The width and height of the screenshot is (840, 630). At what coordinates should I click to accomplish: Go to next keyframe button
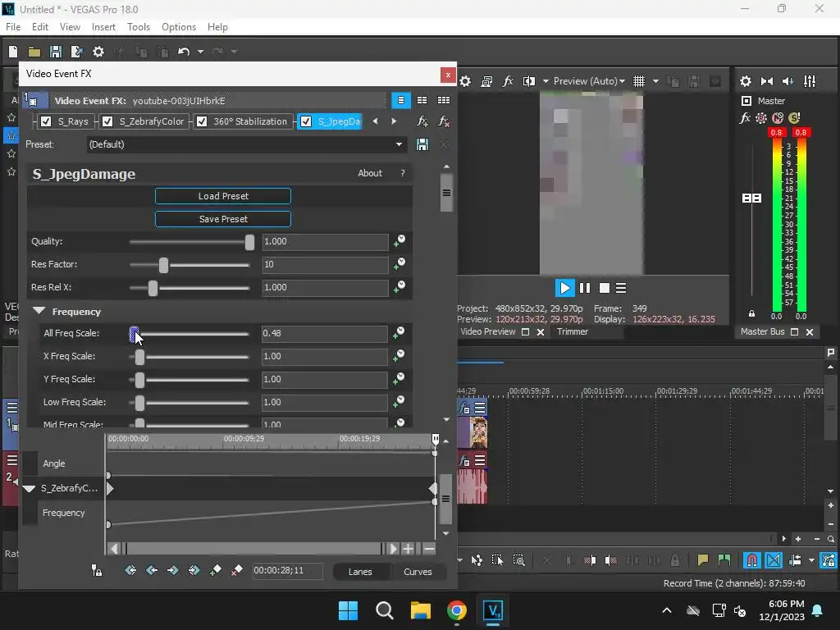[172, 571]
